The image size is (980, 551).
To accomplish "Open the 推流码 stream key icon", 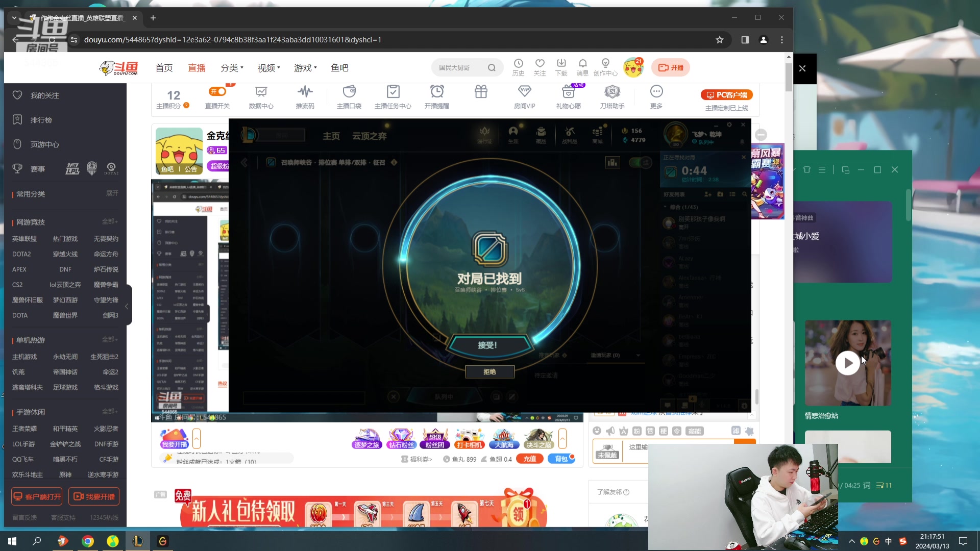I will point(305,97).
